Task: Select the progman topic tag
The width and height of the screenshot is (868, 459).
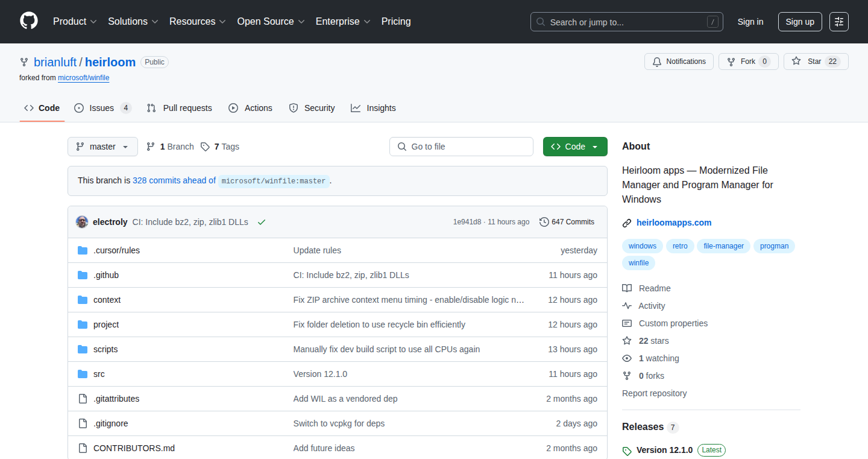Action: [775, 246]
